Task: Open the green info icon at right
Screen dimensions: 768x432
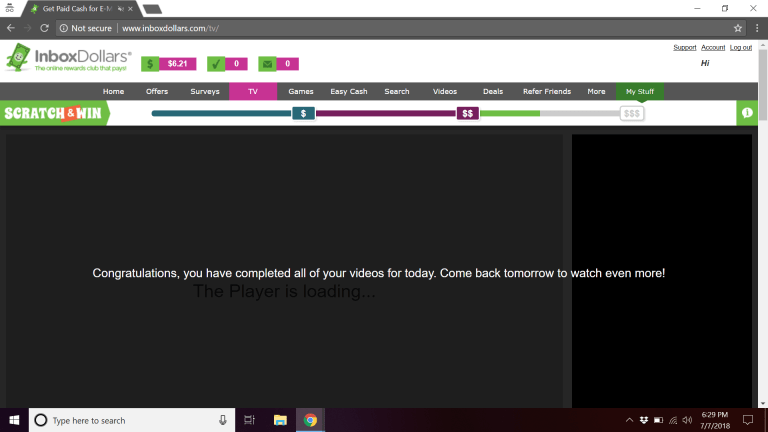Action: point(746,113)
